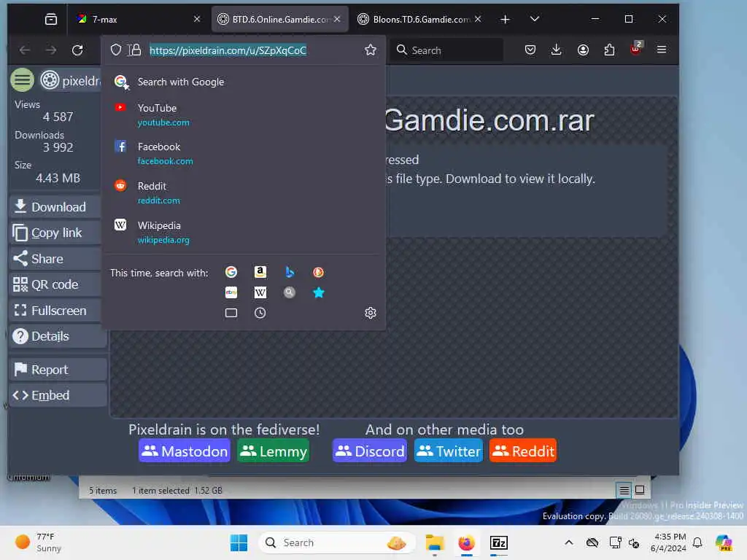Viewport: 747px width, 560px height.
Task: Visit pixeldrain Reddit social button
Action: coord(522,451)
